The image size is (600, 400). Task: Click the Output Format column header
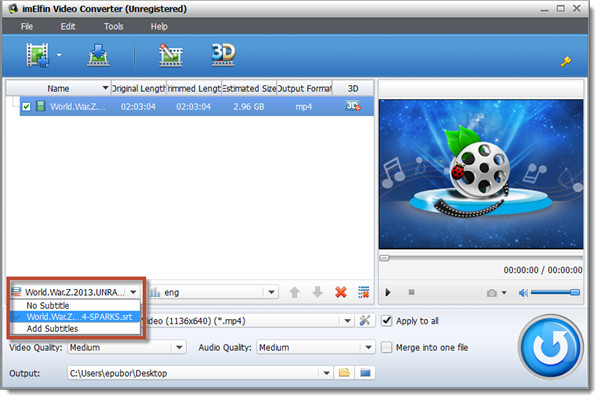click(304, 88)
